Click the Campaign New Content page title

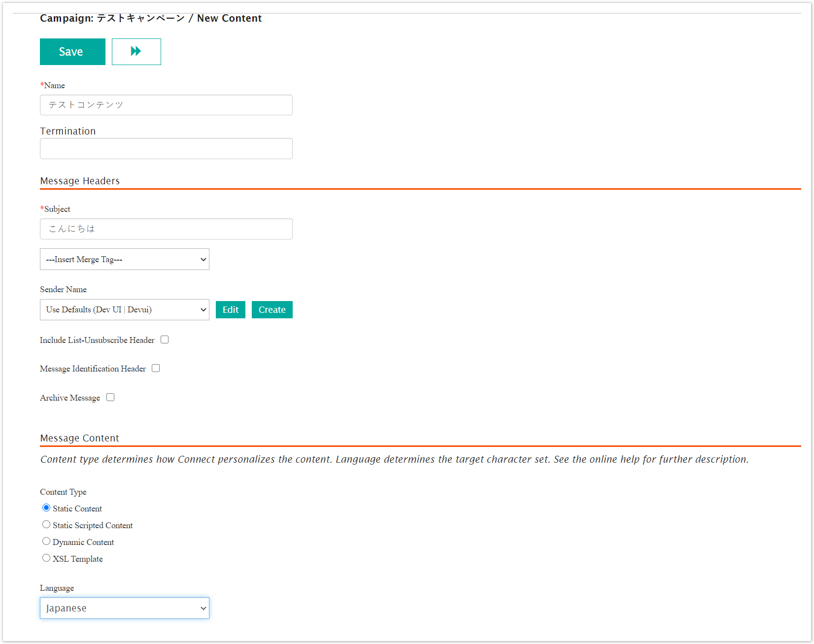point(150,18)
